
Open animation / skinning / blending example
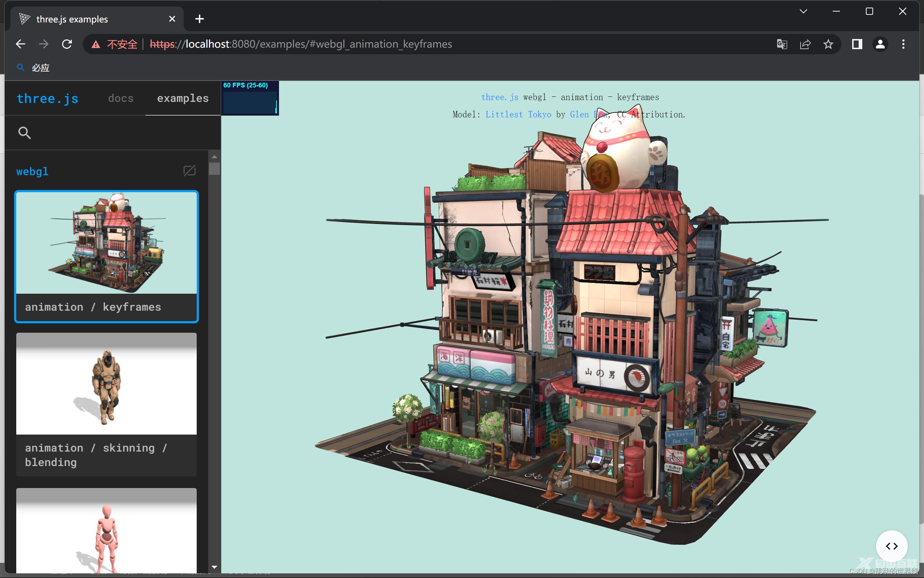pyautogui.click(x=106, y=405)
